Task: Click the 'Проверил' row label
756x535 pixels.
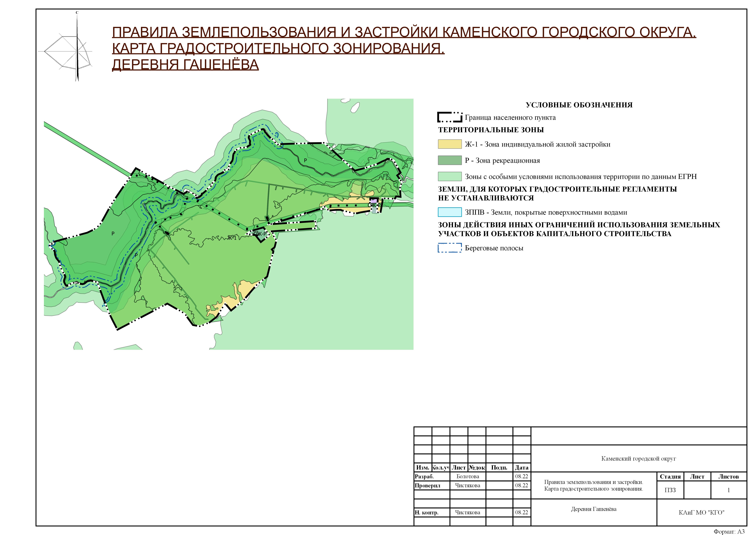Action: pyautogui.click(x=427, y=486)
